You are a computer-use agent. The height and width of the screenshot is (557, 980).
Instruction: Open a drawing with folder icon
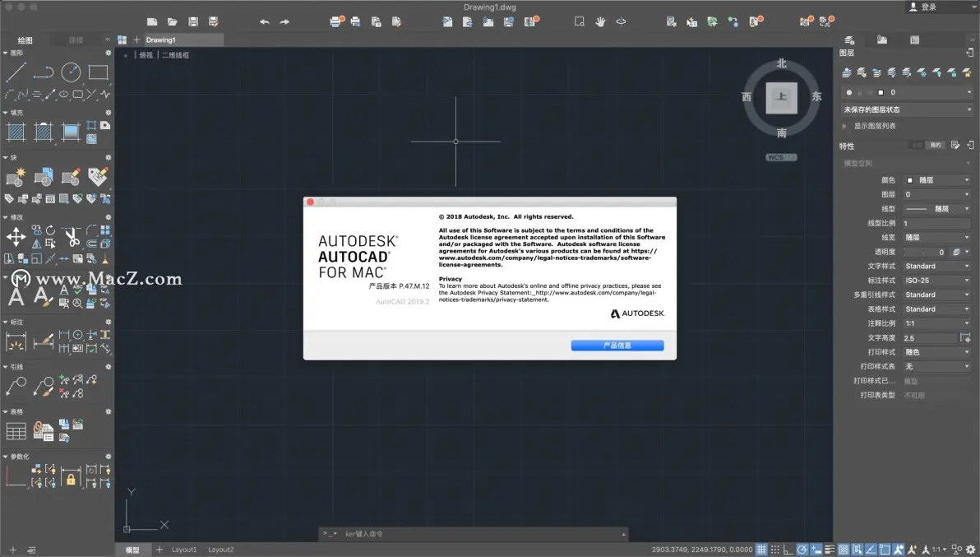coord(173,22)
